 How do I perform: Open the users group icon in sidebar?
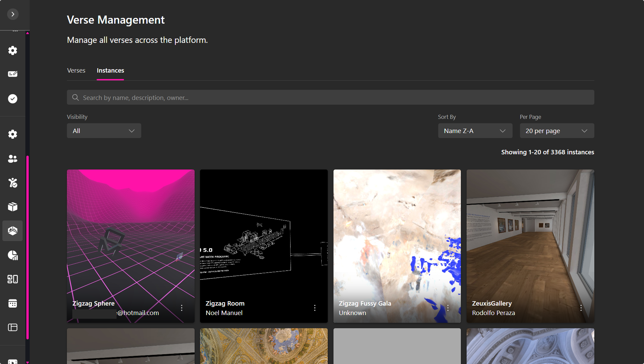[13, 159]
